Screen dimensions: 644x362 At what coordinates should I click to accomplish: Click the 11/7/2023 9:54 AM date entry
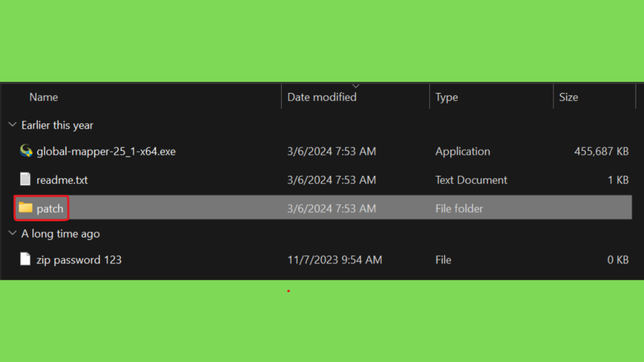tap(335, 260)
